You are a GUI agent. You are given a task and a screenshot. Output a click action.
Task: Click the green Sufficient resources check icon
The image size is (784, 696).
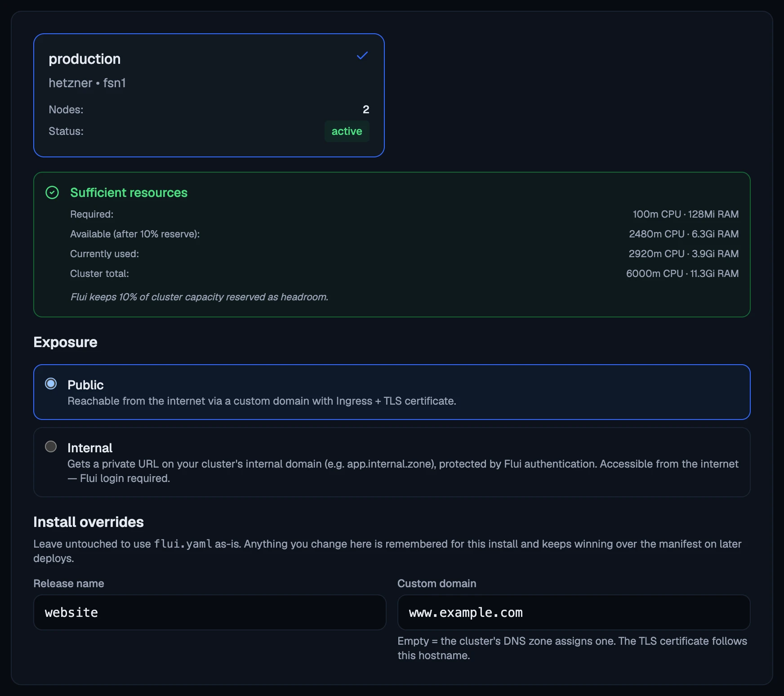(52, 192)
